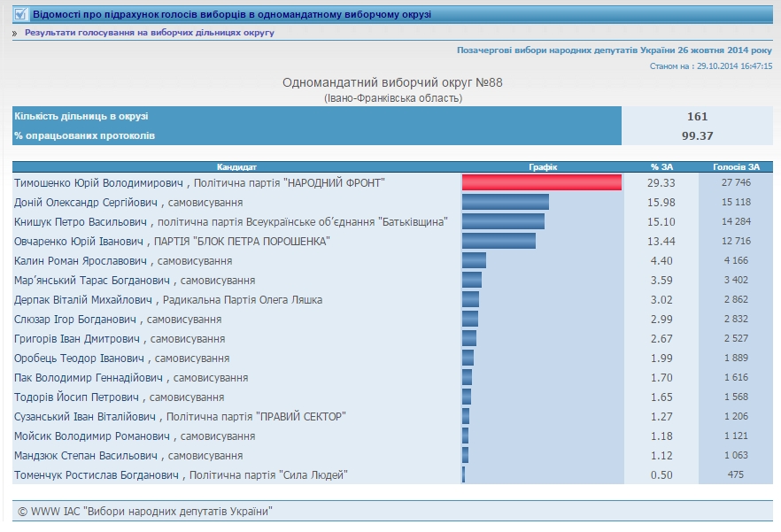Click the "% ЗА" column header
781x532 pixels.
click(x=661, y=166)
